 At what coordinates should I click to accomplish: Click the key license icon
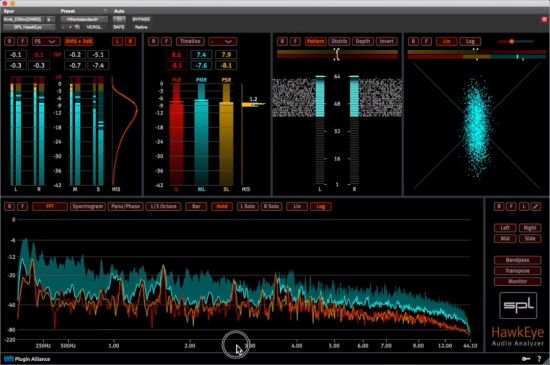tap(526, 358)
